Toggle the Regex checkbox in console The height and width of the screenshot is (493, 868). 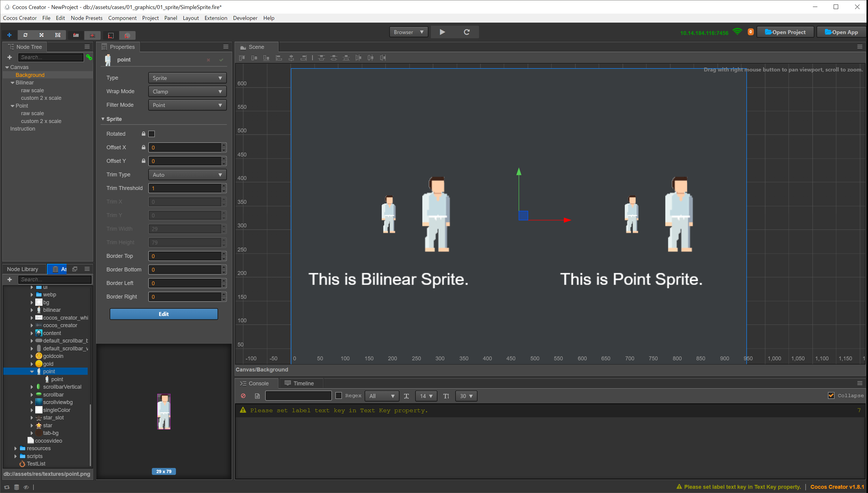(339, 396)
